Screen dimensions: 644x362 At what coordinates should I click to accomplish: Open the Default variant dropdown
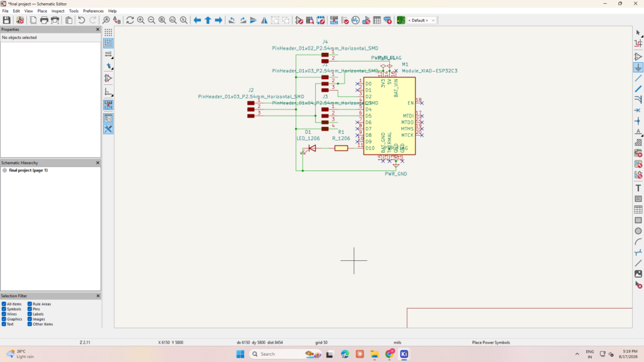[x=421, y=20]
